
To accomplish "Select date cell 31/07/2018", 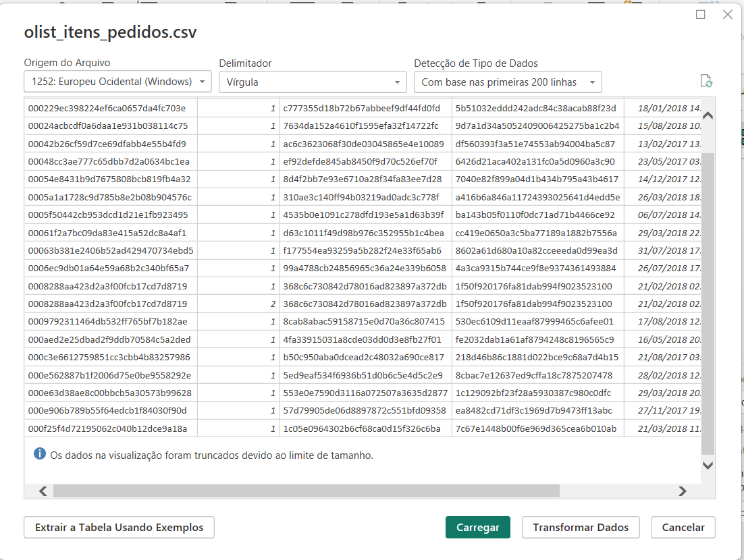I will 663,250.
